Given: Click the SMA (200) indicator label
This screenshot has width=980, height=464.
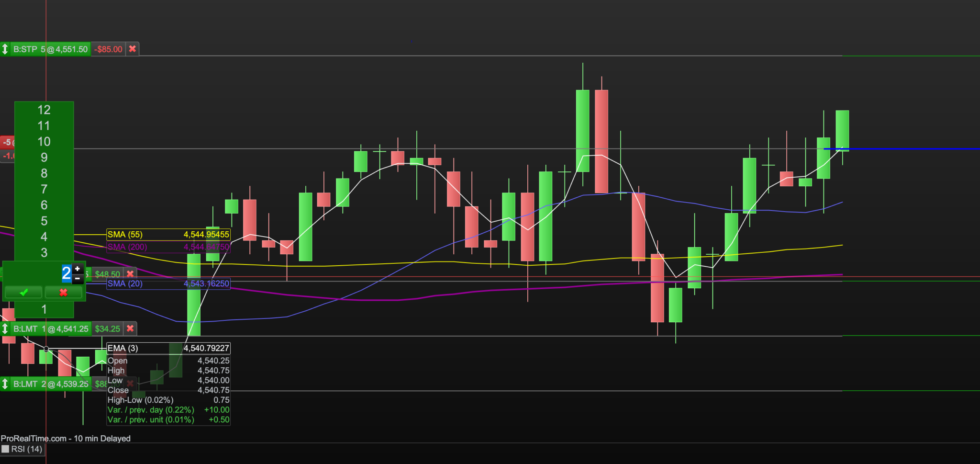Looking at the screenshot, I should (x=127, y=247).
